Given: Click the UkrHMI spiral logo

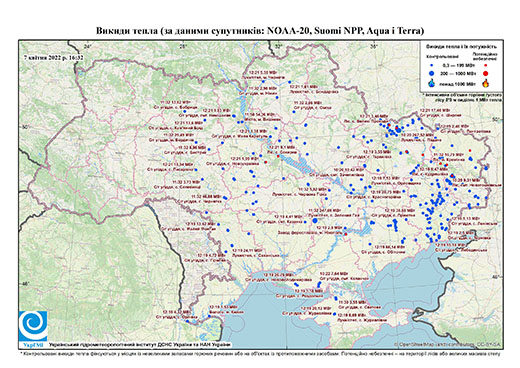Looking at the screenshot, I should tap(33, 326).
